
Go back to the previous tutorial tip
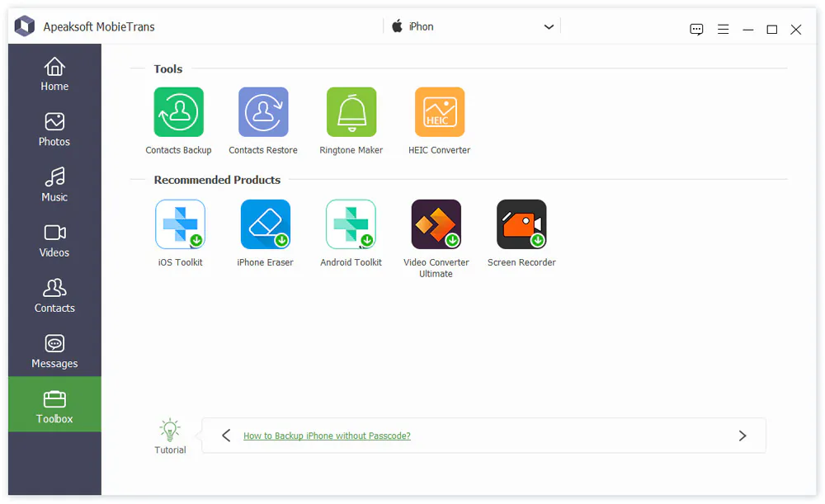(x=225, y=436)
